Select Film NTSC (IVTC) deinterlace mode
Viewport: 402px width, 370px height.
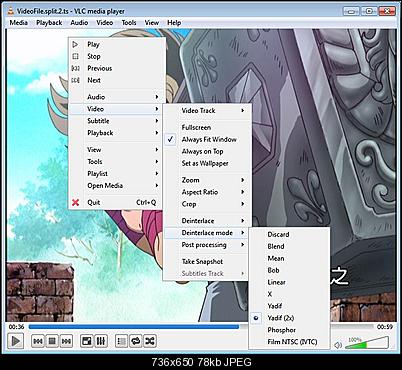pyautogui.click(x=289, y=342)
